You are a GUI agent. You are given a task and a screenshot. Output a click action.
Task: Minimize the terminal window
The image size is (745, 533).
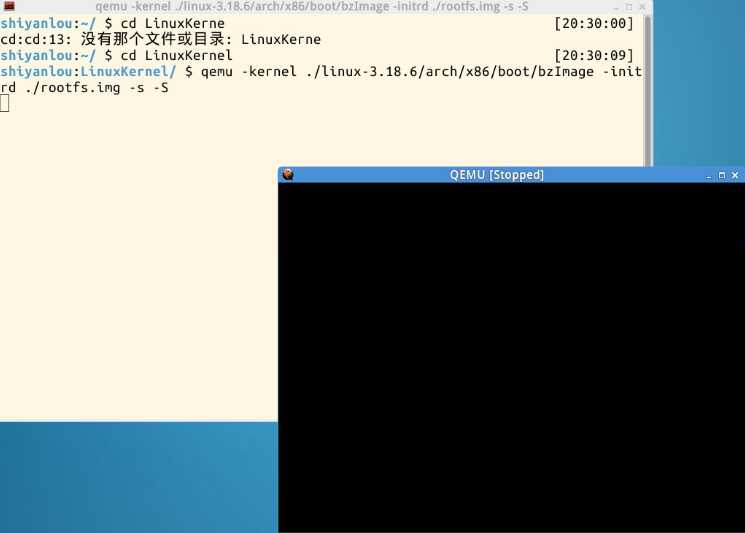click(x=616, y=7)
